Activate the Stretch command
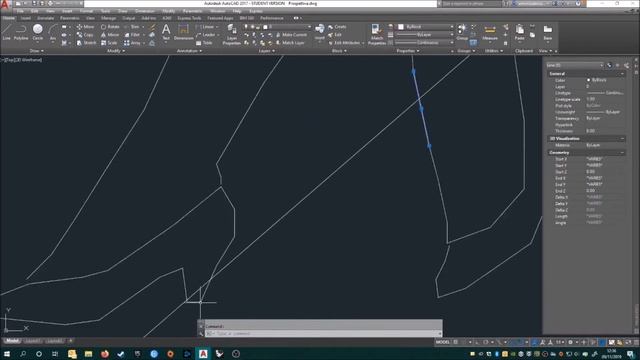Screen dimensions: 640x360 point(86,42)
